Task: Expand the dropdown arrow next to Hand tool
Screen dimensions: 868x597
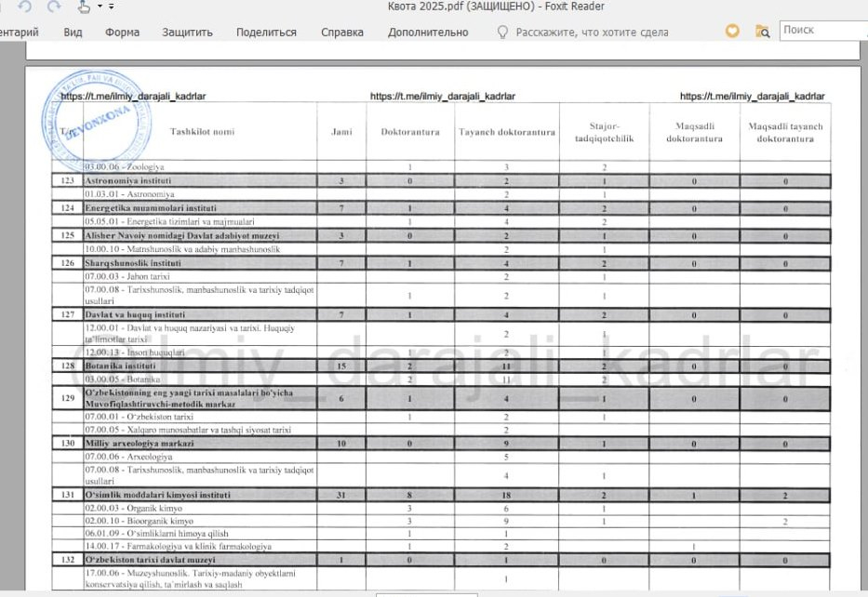Action: pyautogui.click(x=100, y=7)
